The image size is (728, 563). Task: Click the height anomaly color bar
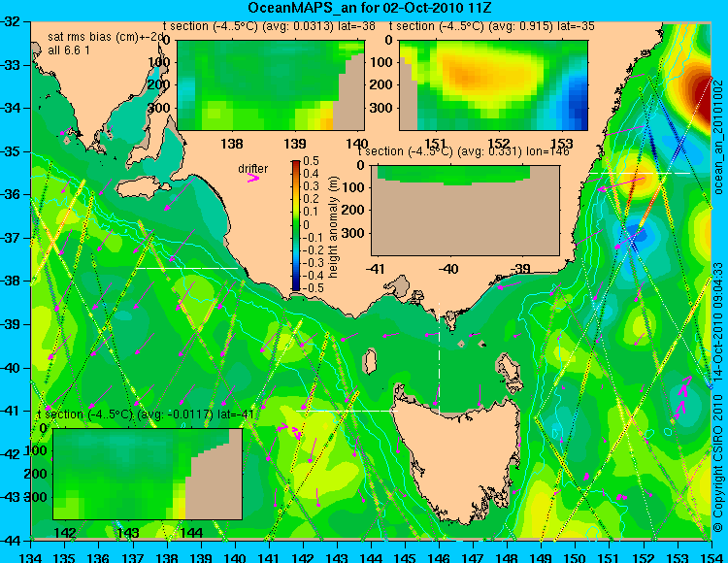[296, 225]
